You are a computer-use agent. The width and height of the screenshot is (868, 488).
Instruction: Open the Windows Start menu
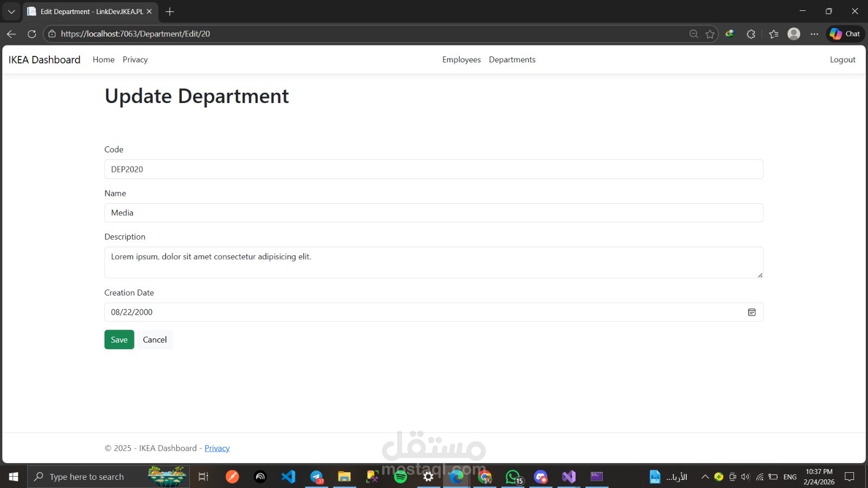coord(14,477)
